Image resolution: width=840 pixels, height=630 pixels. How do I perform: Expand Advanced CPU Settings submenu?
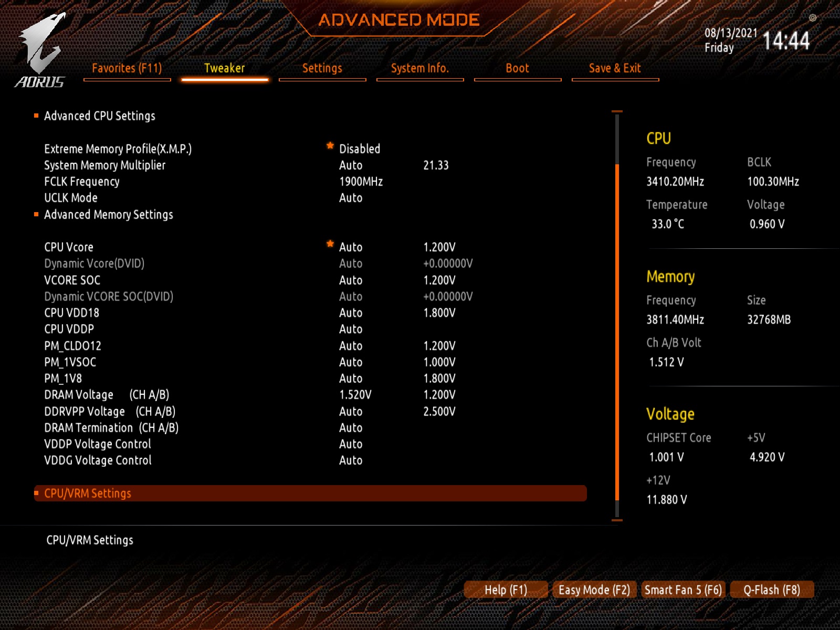point(100,115)
